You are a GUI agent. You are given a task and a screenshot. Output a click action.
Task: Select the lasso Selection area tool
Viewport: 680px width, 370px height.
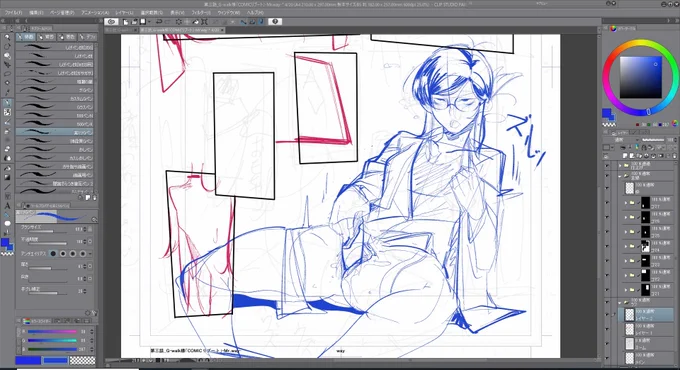[7, 74]
